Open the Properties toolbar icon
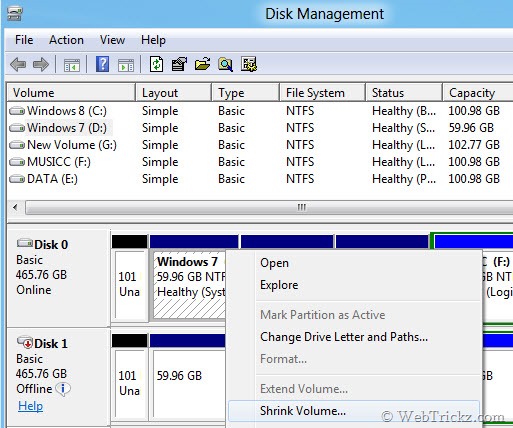This screenshot has height=428, width=513. pyautogui.click(x=179, y=64)
